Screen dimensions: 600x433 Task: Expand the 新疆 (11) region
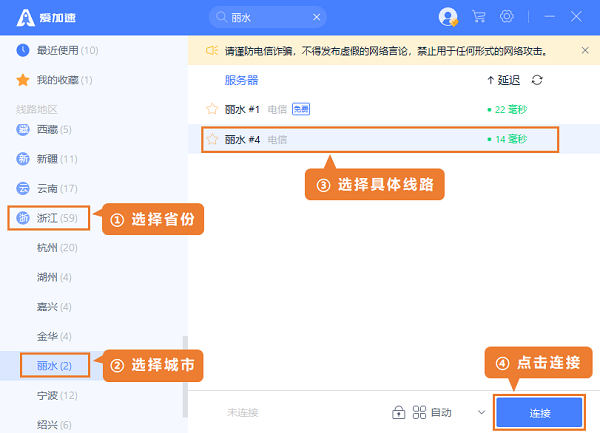[x=57, y=159]
